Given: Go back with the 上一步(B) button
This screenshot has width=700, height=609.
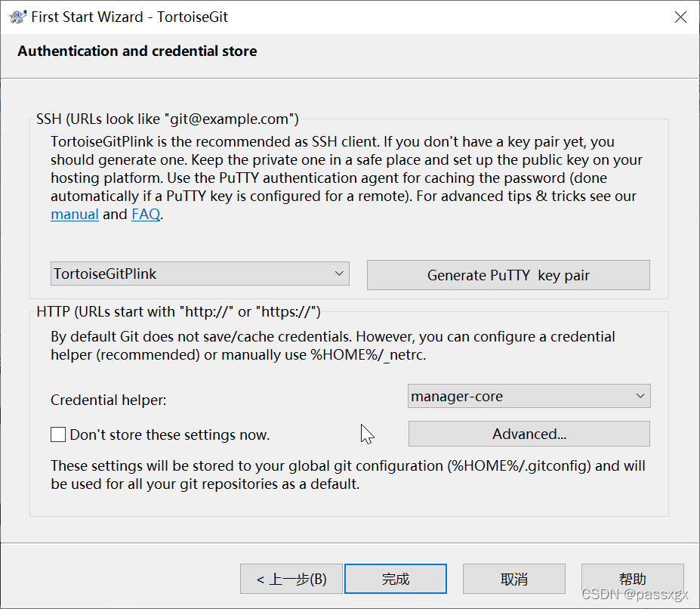Looking at the screenshot, I should point(291,579).
